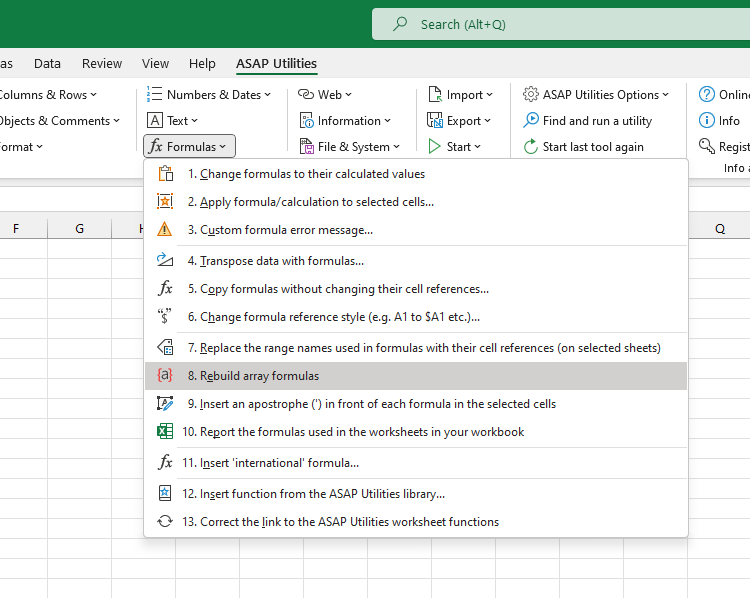Open the Help tab
750x598 pixels.
pos(202,63)
